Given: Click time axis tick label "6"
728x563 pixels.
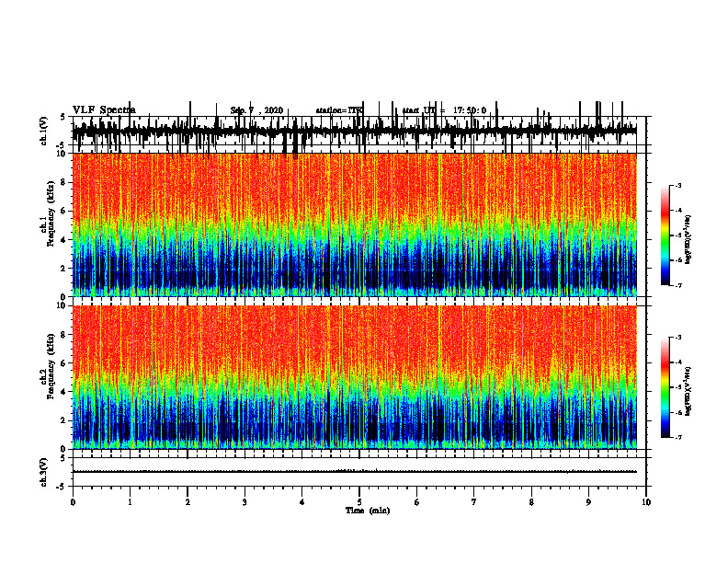Looking at the screenshot, I should pyautogui.click(x=417, y=502).
